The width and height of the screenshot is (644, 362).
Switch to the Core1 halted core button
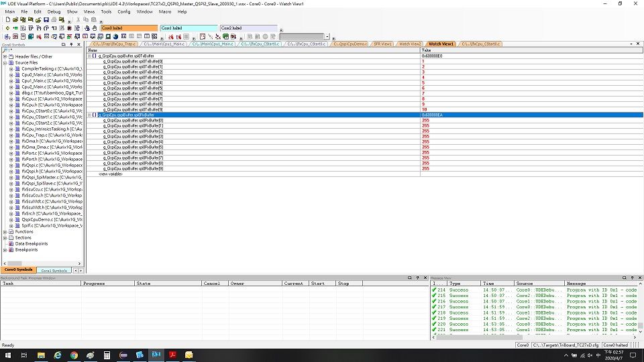point(189,28)
